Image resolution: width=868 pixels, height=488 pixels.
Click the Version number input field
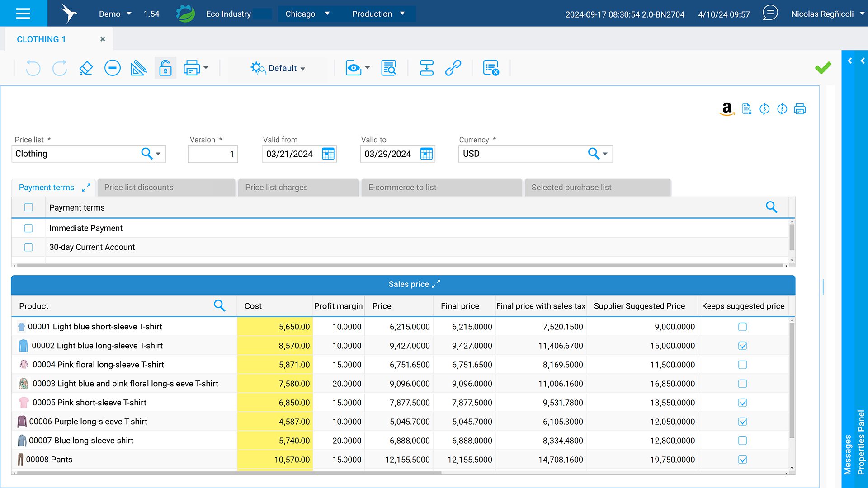tap(212, 154)
